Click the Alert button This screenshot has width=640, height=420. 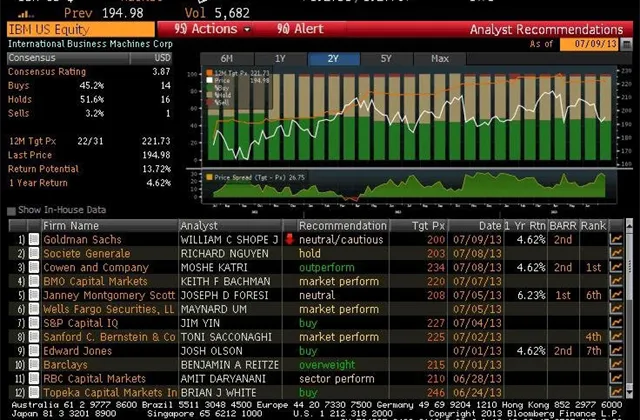click(x=300, y=29)
